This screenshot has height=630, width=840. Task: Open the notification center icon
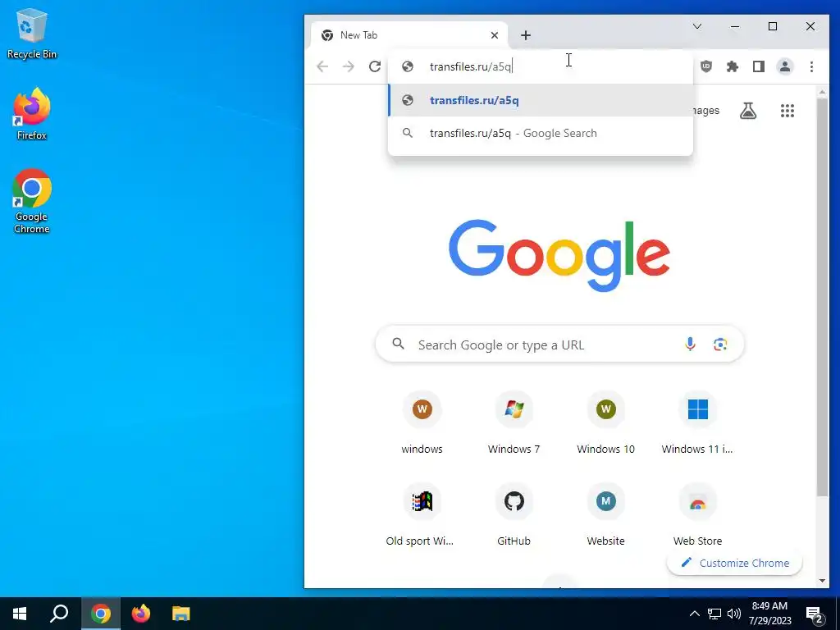(x=815, y=614)
